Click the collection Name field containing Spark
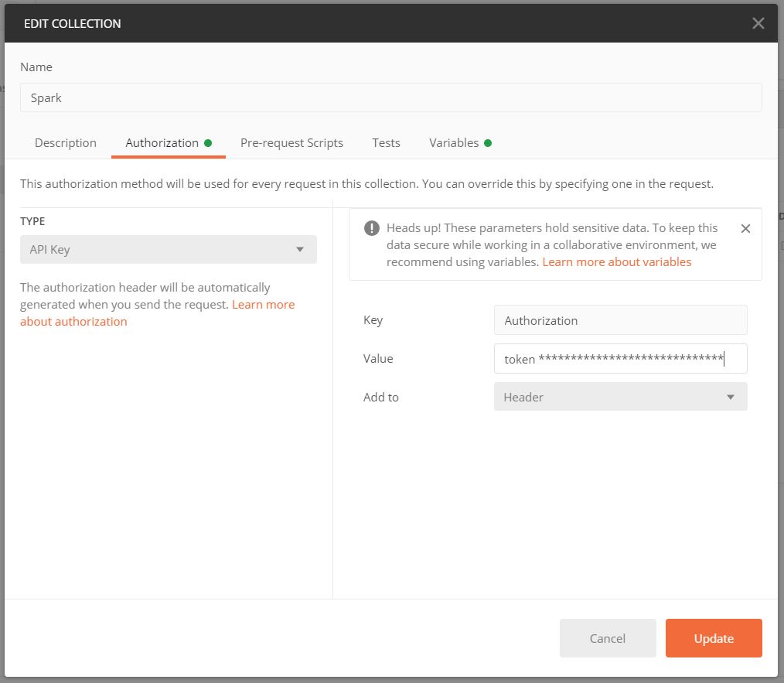Screen dimensions: 784x683 click(x=390, y=98)
